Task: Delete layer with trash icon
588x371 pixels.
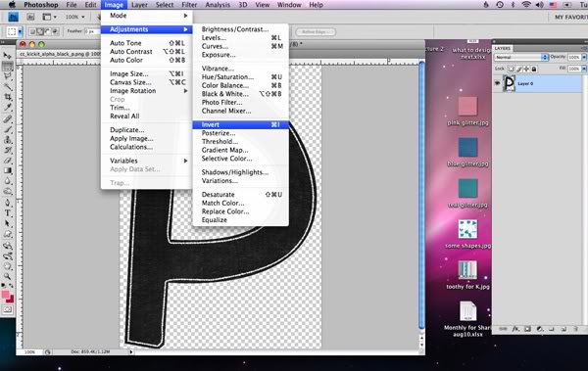Action: click(x=575, y=329)
